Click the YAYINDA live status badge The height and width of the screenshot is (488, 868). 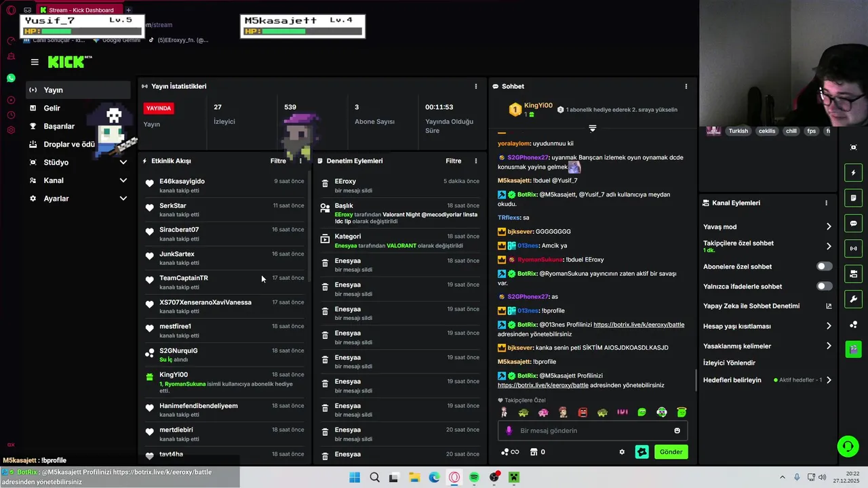coord(159,108)
